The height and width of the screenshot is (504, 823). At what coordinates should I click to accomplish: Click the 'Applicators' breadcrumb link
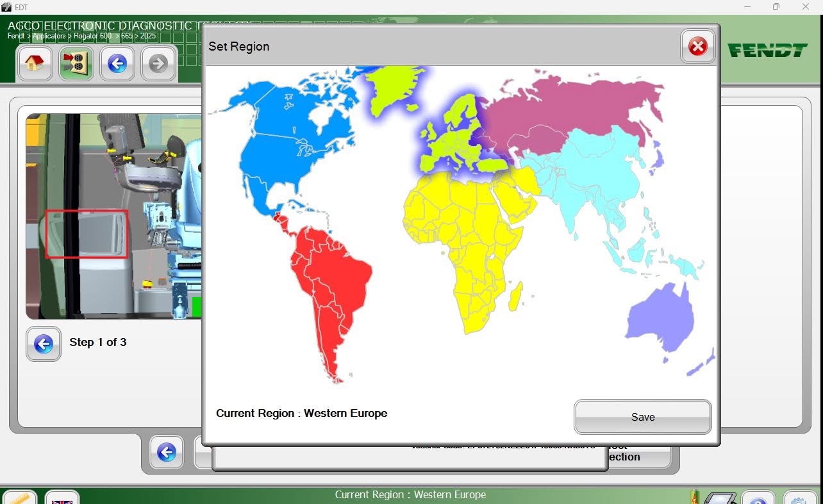coord(49,37)
